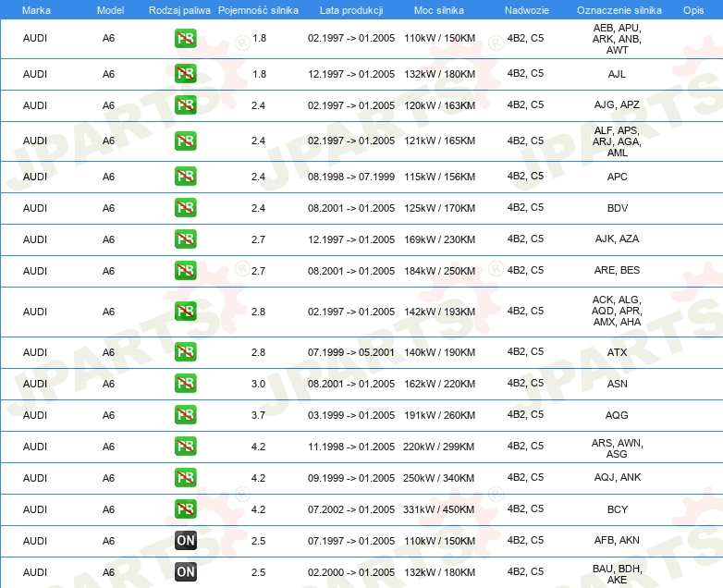The width and height of the screenshot is (723, 588).
Task: Click petrol fuel icon in ARE, BES row
Action: tap(185, 270)
